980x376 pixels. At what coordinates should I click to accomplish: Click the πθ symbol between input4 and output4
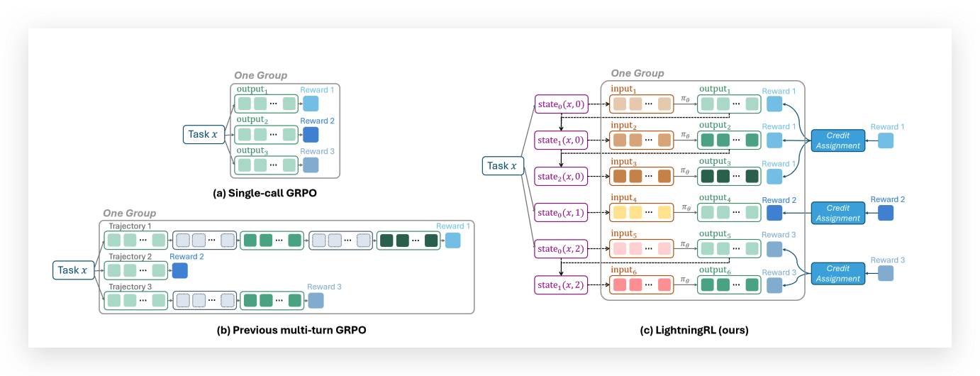click(685, 206)
